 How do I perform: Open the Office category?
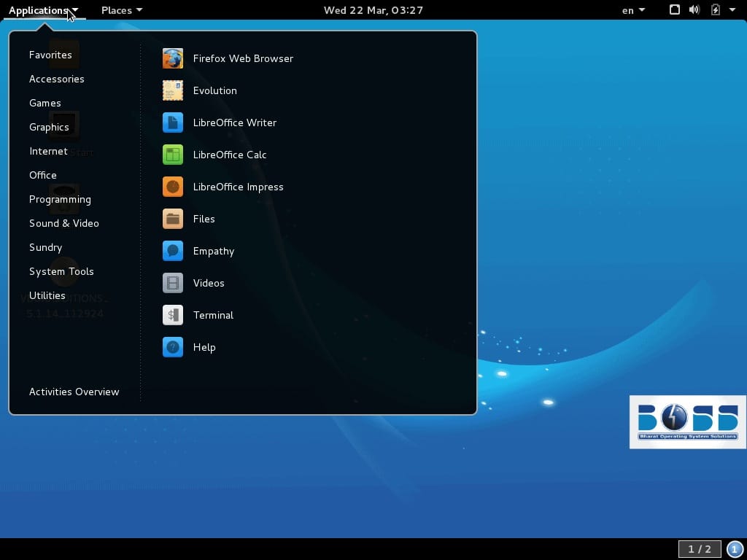43,175
